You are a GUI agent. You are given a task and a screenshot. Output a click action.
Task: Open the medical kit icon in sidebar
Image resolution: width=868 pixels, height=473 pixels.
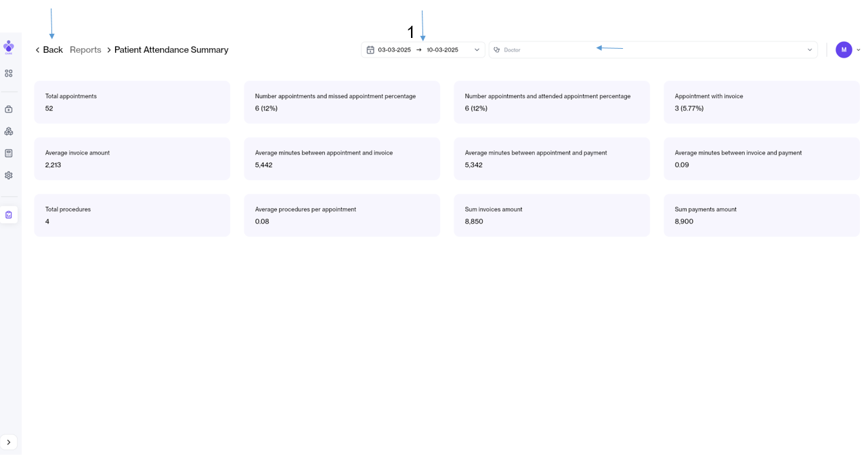point(9,109)
